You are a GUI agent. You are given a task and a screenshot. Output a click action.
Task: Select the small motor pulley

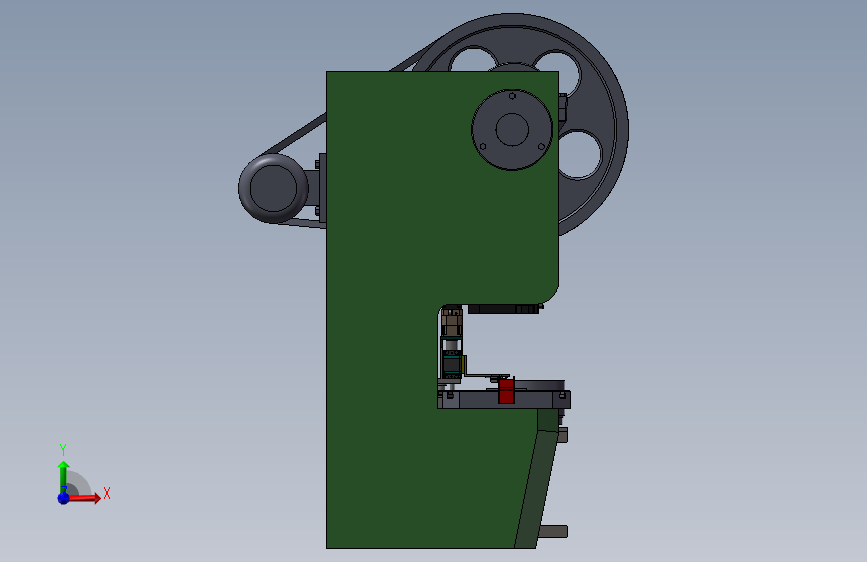(273, 188)
